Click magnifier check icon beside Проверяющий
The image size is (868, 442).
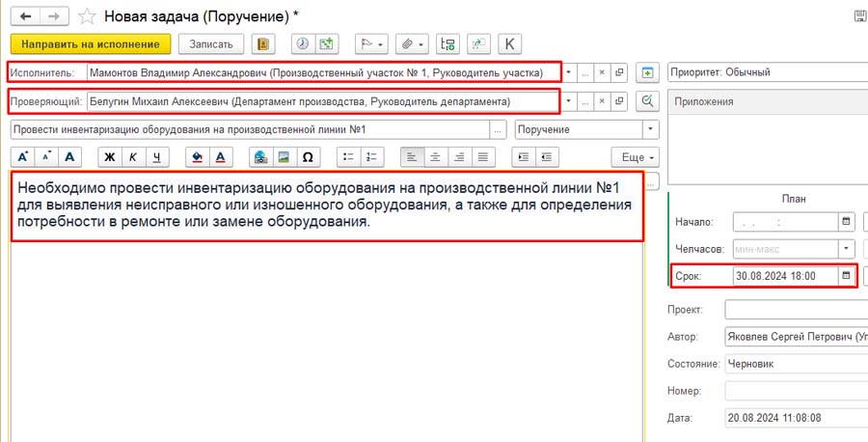(x=647, y=101)
